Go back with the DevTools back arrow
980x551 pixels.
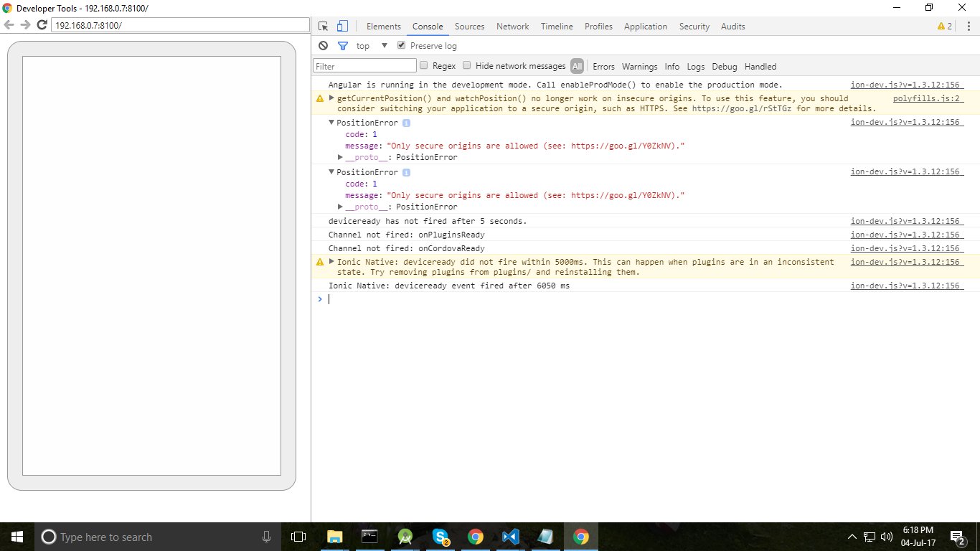click(x=9, y=25)
